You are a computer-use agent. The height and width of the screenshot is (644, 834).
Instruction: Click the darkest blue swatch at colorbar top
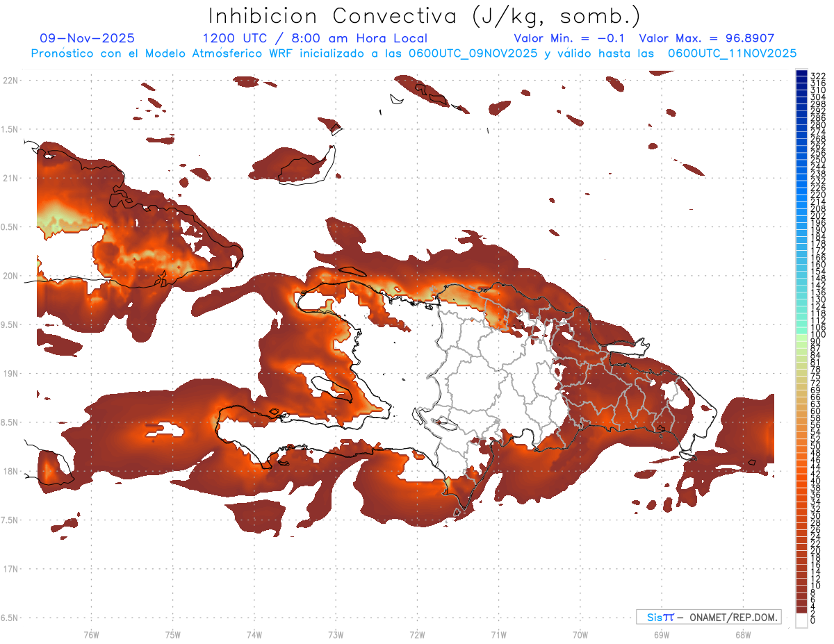[801, 73]
